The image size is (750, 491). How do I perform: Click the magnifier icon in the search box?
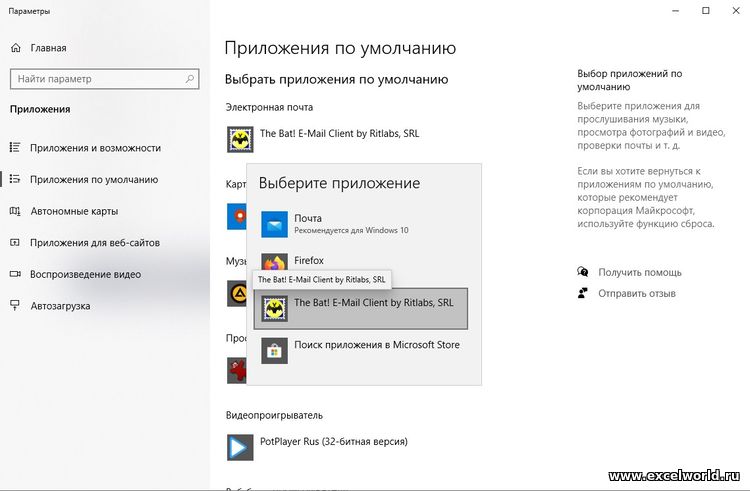(x=190, y=79)
